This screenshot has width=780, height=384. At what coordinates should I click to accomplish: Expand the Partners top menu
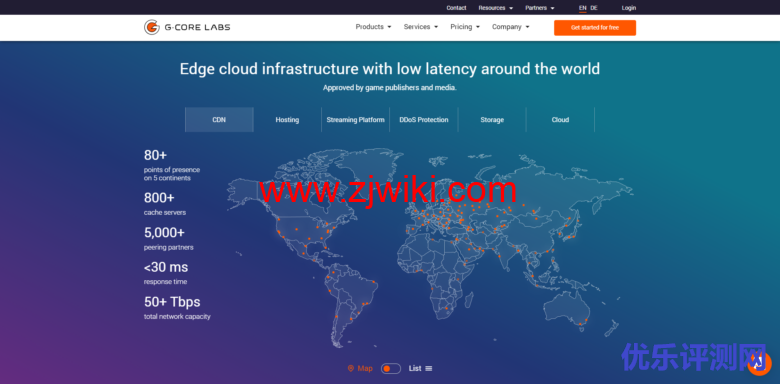coord(540,8)
